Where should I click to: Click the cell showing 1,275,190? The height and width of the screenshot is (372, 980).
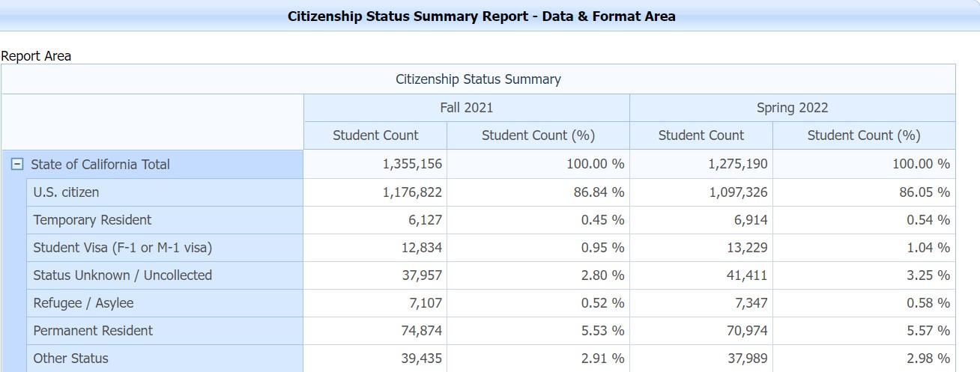point(701,165)
